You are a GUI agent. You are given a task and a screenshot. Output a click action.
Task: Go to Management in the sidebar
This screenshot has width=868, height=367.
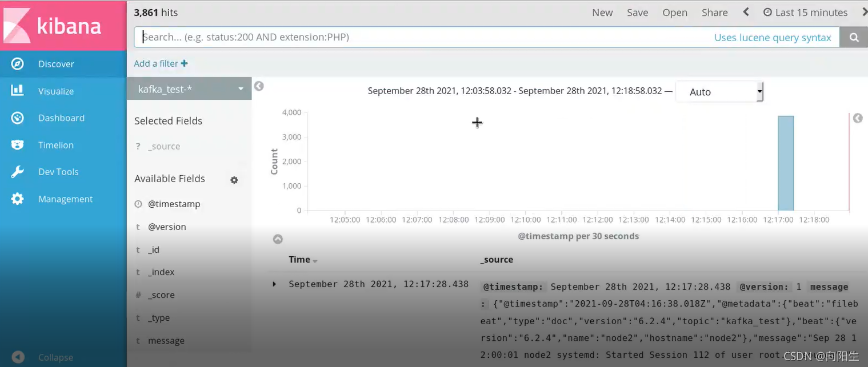coord(65,199)
